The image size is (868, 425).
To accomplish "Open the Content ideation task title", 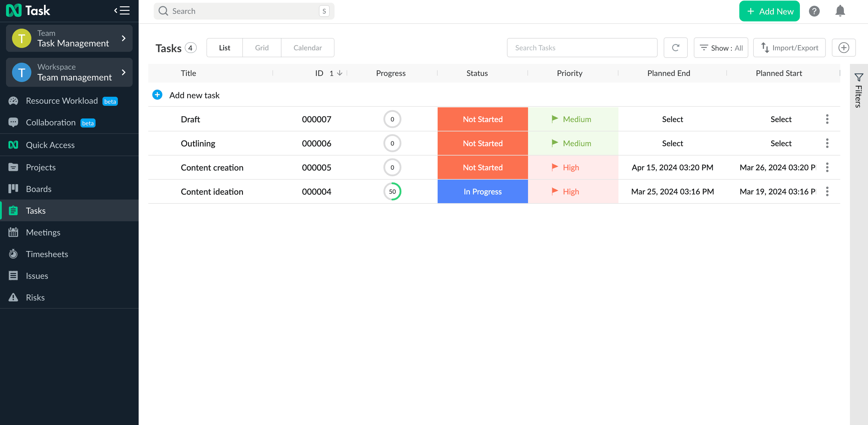I will click(212, 191).
